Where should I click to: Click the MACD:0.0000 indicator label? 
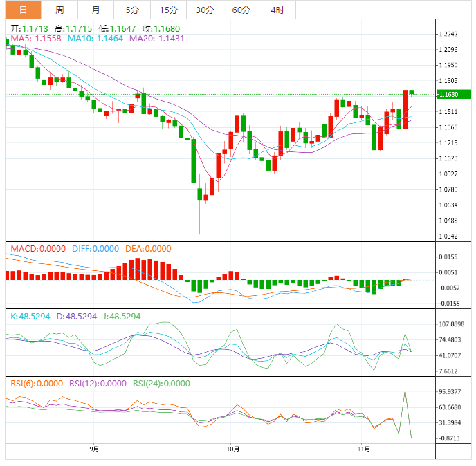38,249
